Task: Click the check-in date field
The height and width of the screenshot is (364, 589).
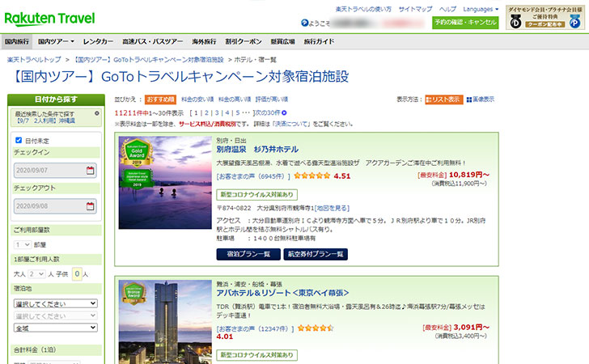Action: pyautogui.click(x=55, y=170)
